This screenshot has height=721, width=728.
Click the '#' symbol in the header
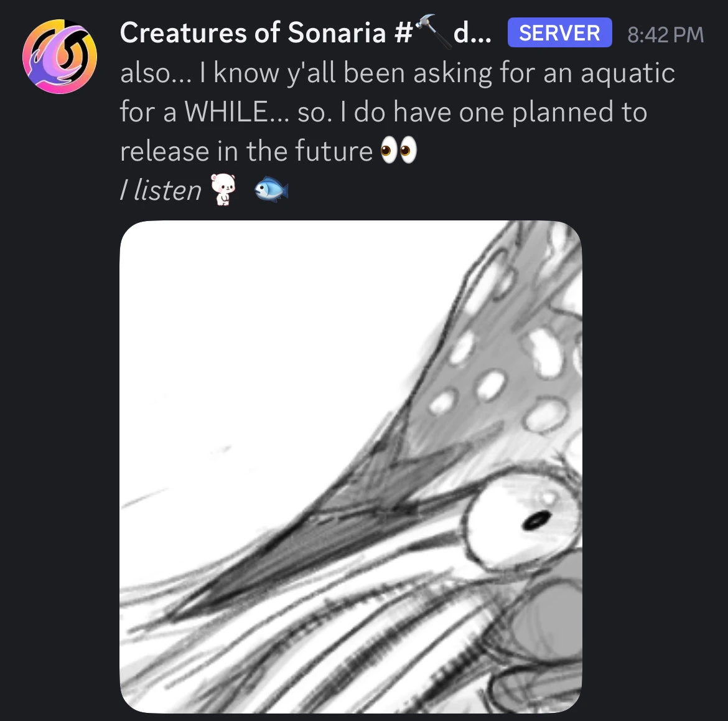tap(403, 33)
